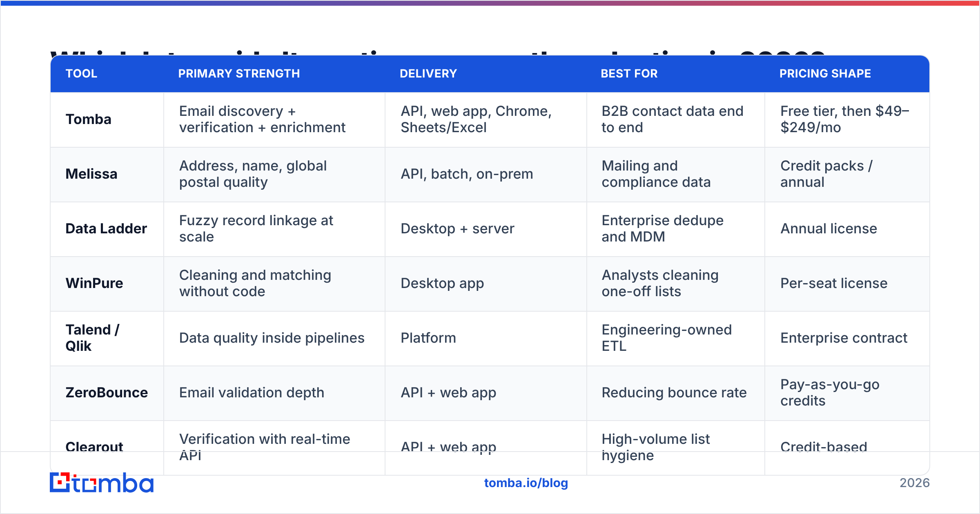Image resolution: width=980 pixels, height=514 pixels.
Task: Click 'Mailing and compliance data' cell
Action: click(x=676, y=174)
